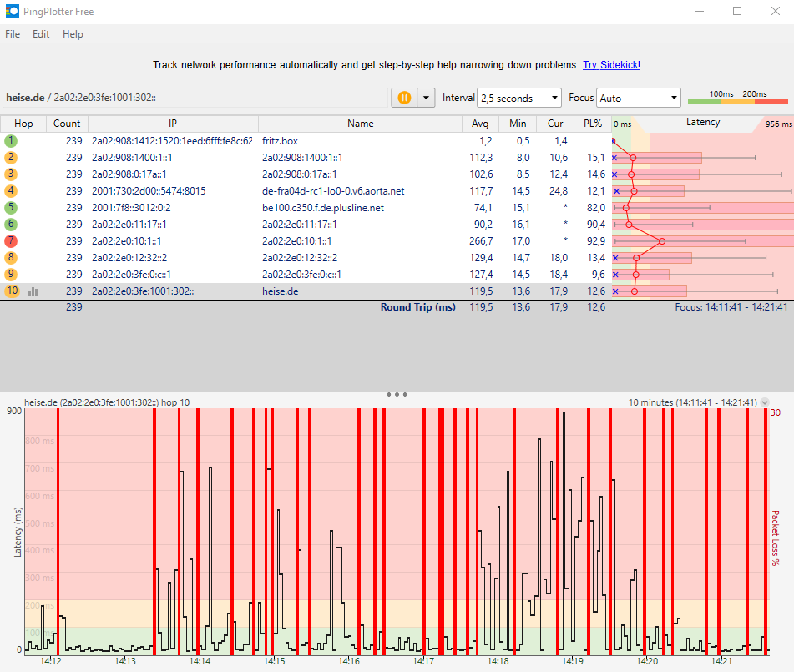This screenshot has height=672, width=794.
Task: Click the red hop 7 circle
Action: [11, 241]
